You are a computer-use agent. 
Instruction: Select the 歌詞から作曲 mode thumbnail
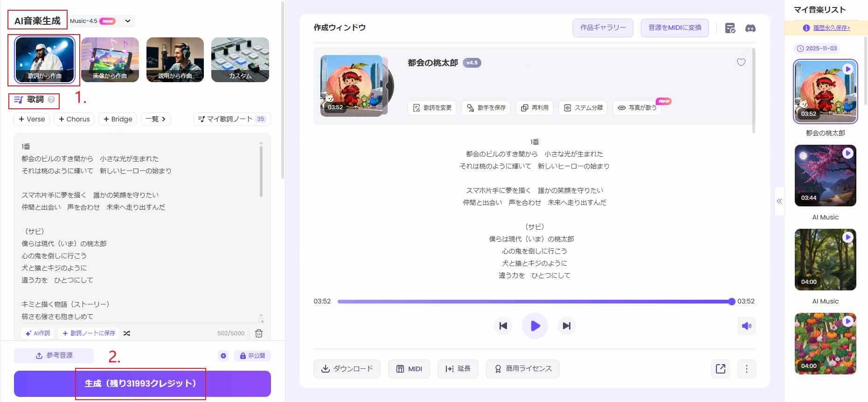[45, 60]
